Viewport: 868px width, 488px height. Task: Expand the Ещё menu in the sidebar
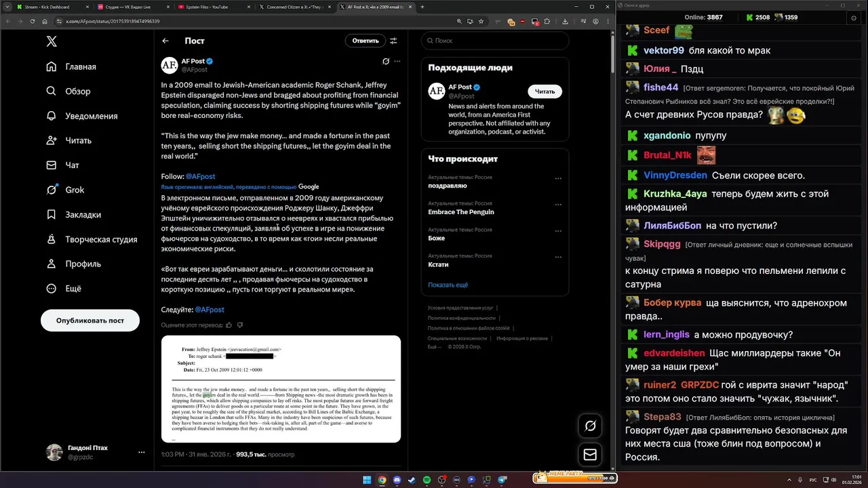pos(64,289)
